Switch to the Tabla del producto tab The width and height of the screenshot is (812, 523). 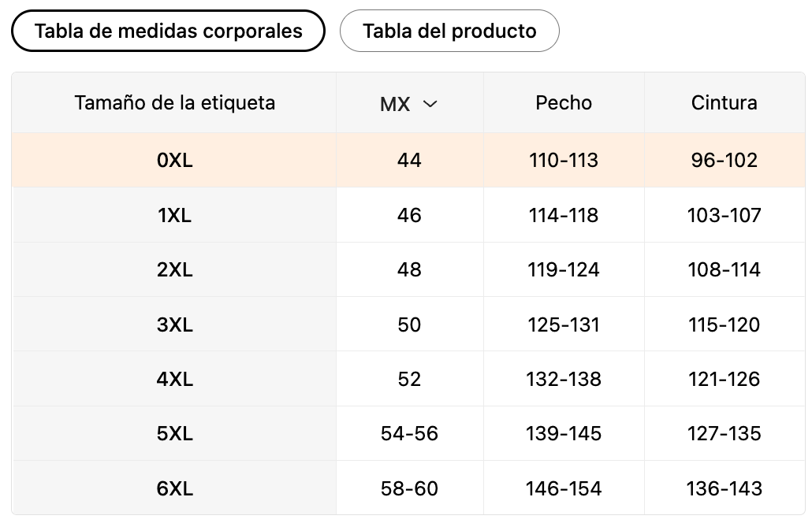click(x=449, y=32)
